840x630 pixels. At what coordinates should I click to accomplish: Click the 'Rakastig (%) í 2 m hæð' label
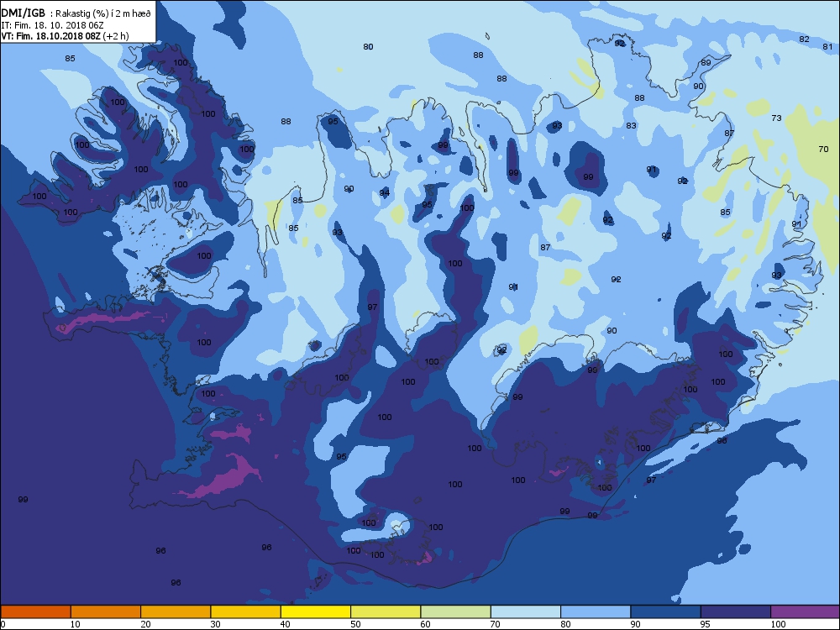click(102, 14)
